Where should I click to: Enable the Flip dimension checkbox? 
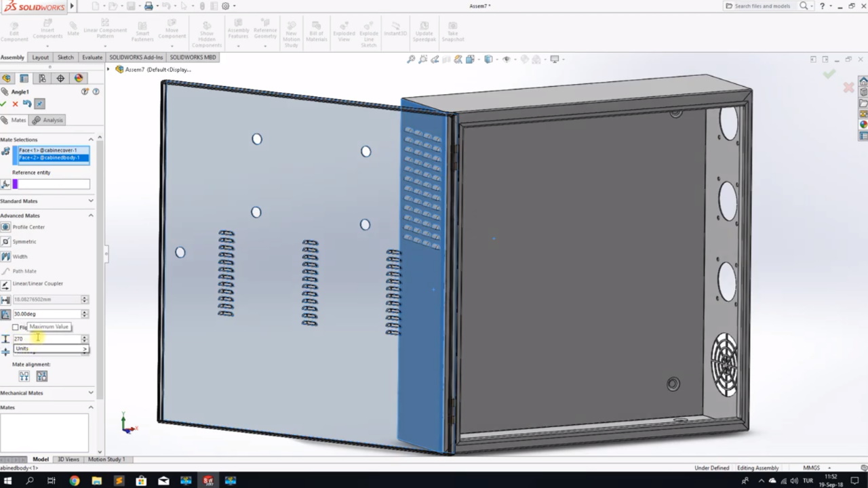point(16,327)
